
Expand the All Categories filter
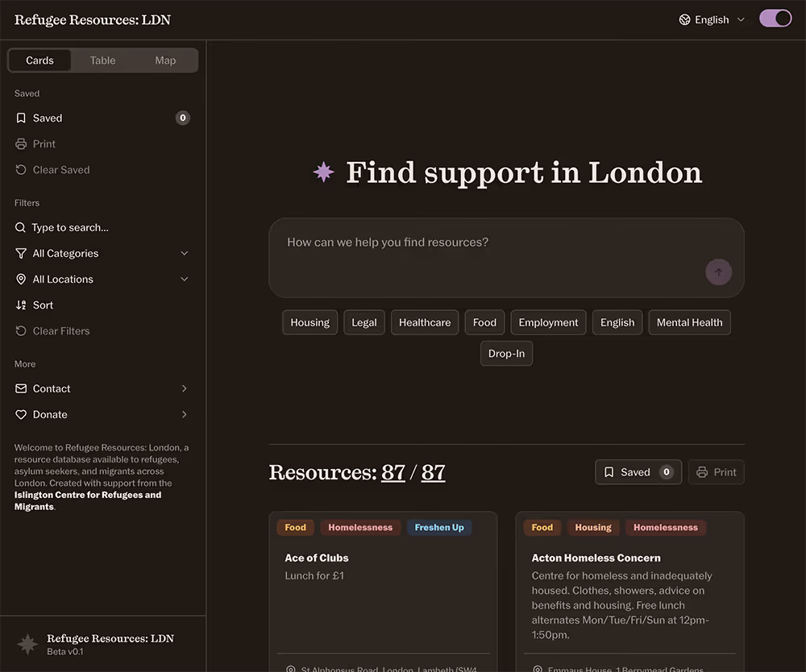click(185, 253)
